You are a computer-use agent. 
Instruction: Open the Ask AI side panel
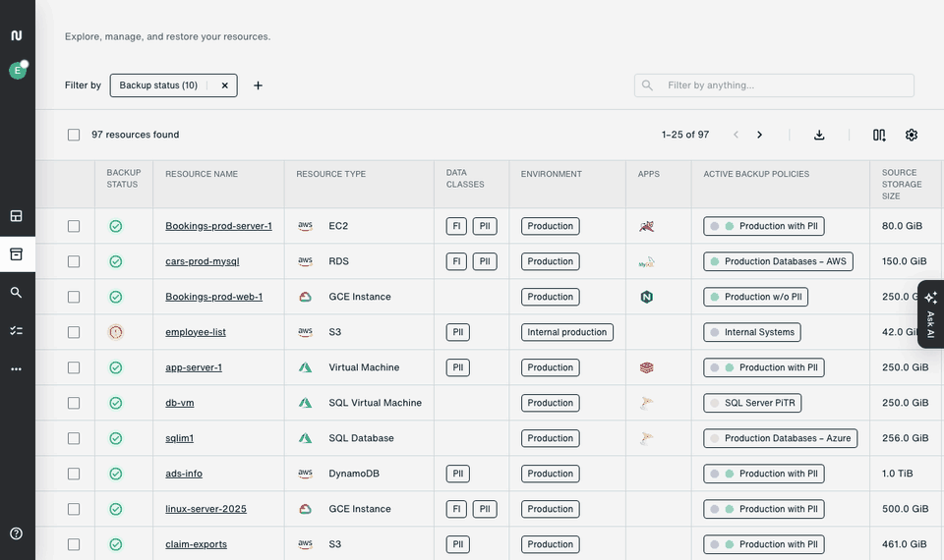click(x=930, y=314)
